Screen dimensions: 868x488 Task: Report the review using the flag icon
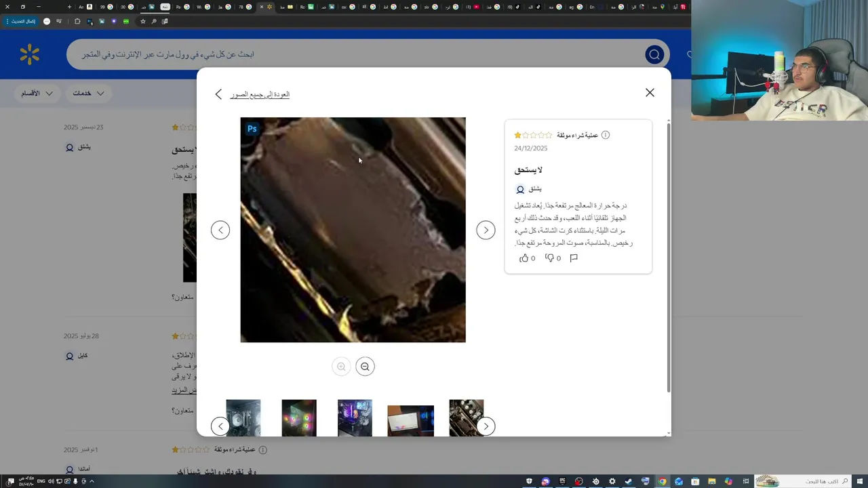point(574,258)
